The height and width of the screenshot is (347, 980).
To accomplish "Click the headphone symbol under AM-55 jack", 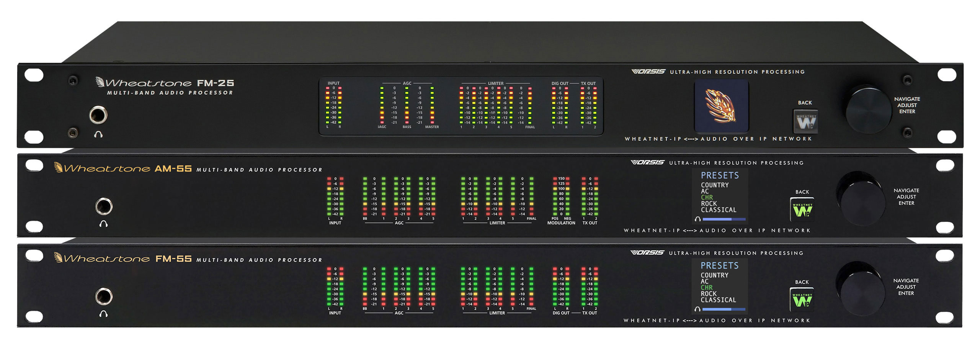I will pos(103,224).
